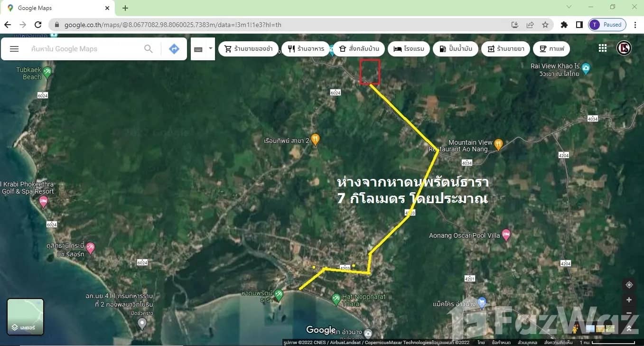Open the Google apps grid

pyautogui.click(x=603, y=48)
